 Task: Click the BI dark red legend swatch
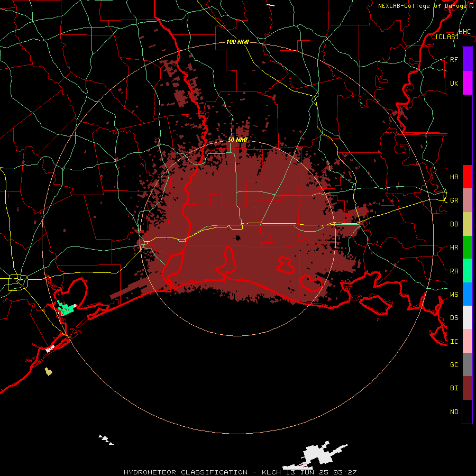[467, 388]
